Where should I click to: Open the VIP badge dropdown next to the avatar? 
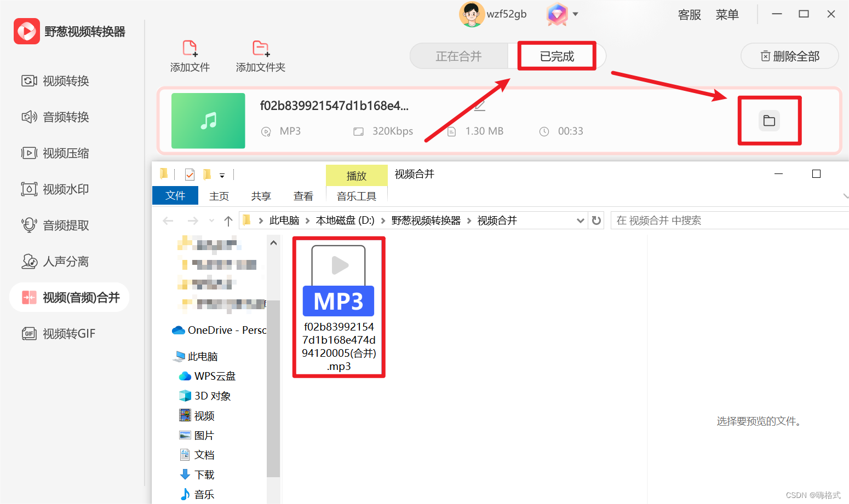pos(575,14)
